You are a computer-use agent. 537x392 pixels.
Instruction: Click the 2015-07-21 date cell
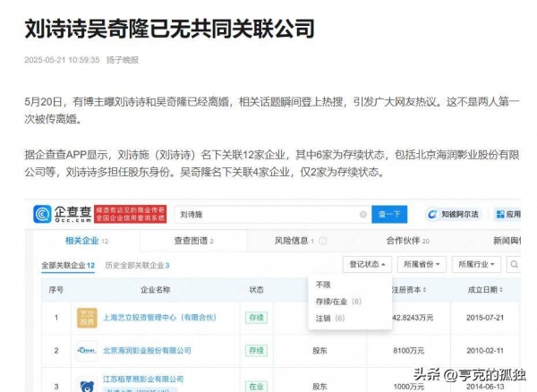pyautogui.click(x=485, y=318)
